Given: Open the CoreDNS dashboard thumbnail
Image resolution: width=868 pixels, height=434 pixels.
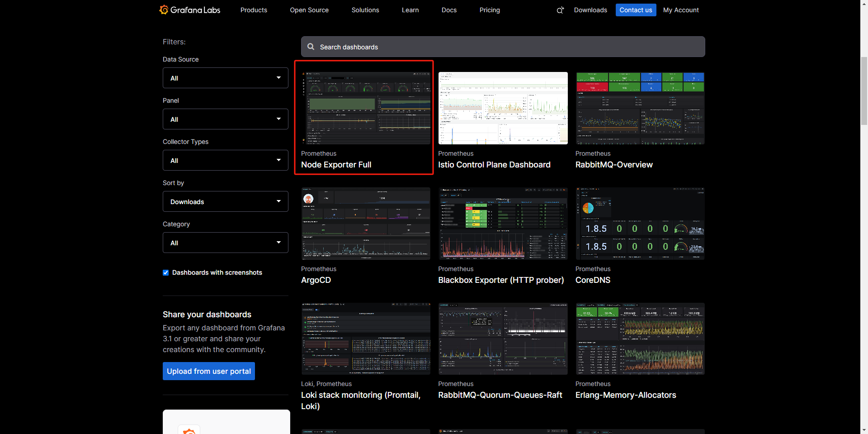Looking at the screenshot, I should tap(640, 224).
